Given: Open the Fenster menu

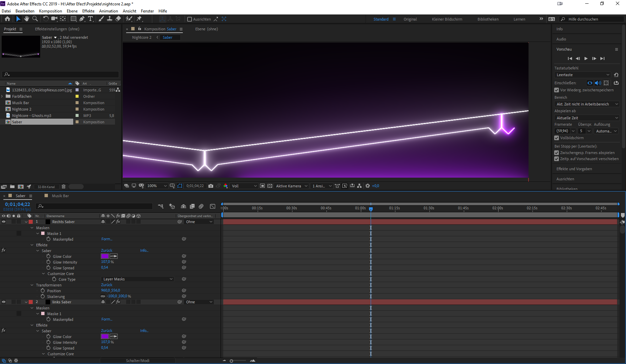Looking at the screenshot, I should pos(147,11).
